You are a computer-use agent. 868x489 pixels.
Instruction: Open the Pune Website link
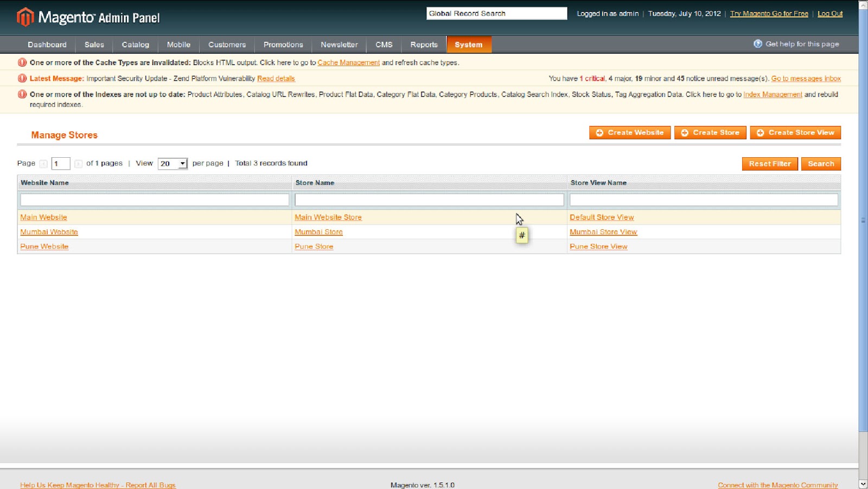click(x=44, y=247)
